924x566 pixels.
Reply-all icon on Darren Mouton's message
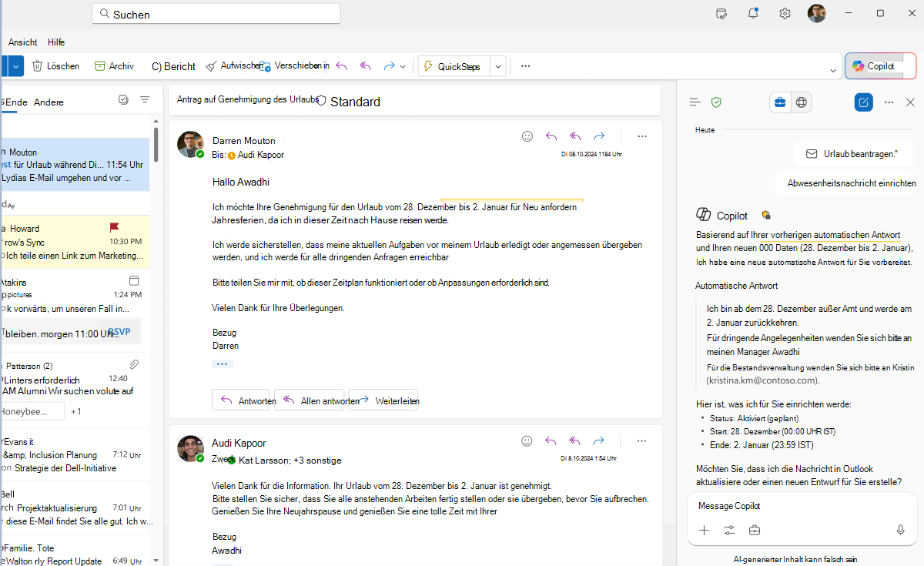tap(575, 136)
